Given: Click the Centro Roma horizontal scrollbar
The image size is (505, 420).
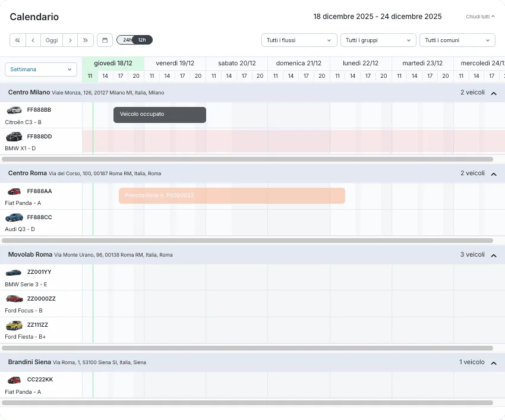Looking at the screenshot, I should 247,241.
